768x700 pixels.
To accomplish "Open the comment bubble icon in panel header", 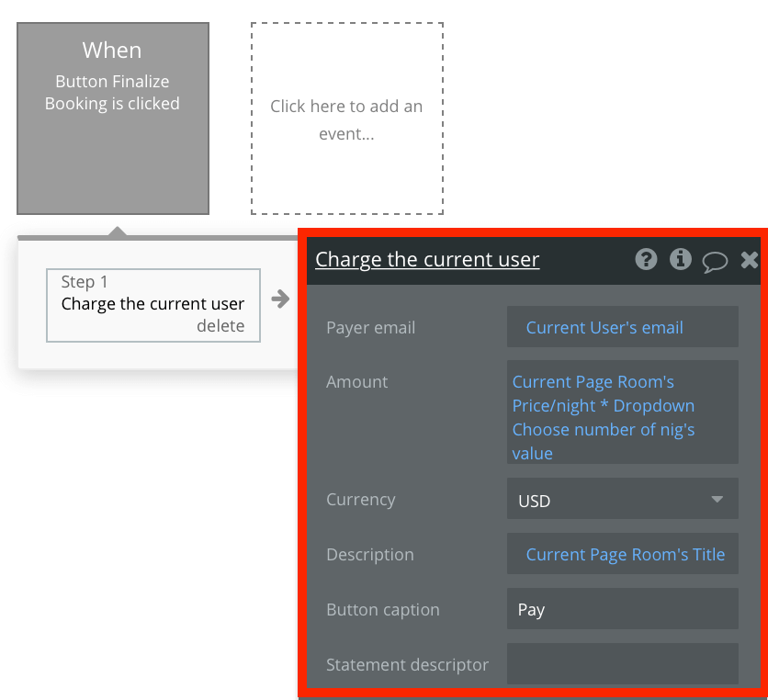I will [714, 260].
